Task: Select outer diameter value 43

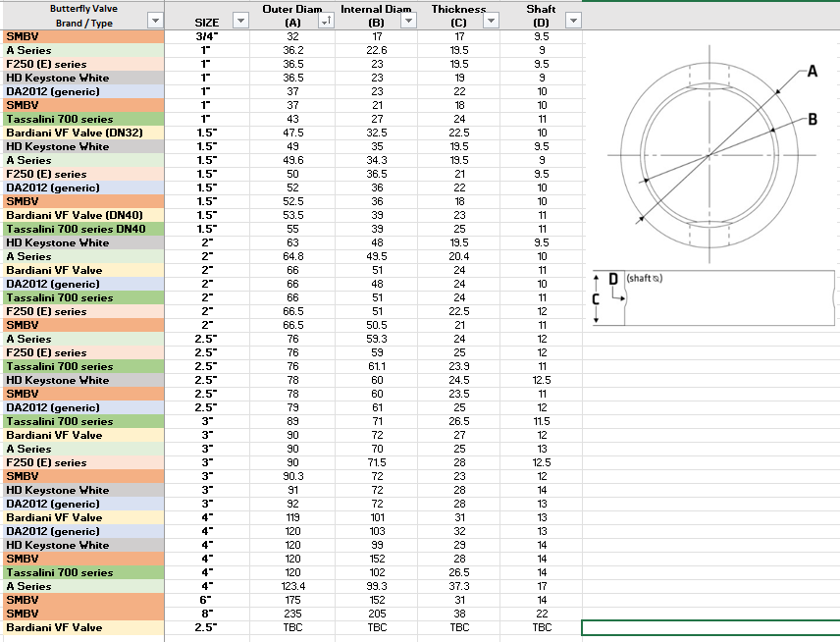Action: click(x=292, y=119)
